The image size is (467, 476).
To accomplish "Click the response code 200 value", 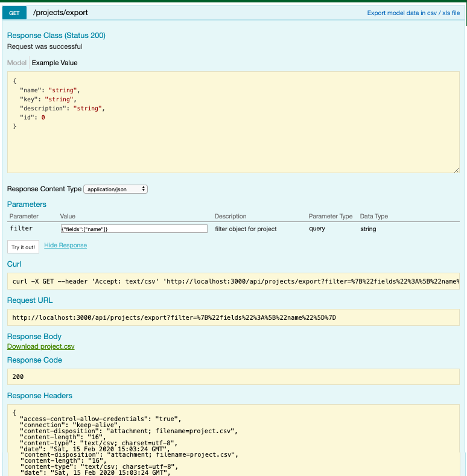I will (x=18, y=376).
